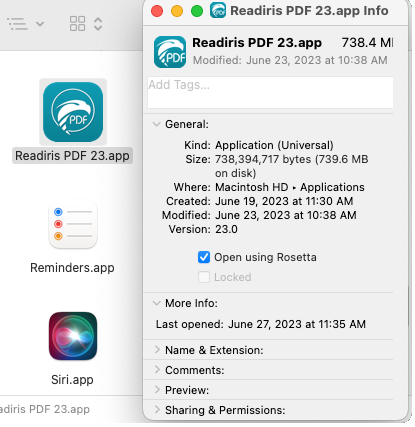Zoom the Info window with green button
Image resolution: width=415 pixels, height=427 pixels.
click(x=197, y=11)
